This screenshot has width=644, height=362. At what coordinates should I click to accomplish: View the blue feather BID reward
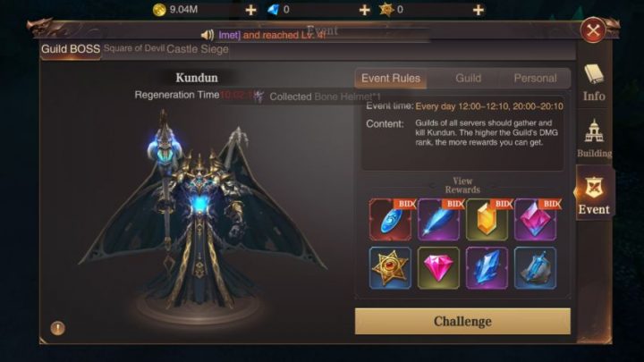tap(438, 220)
